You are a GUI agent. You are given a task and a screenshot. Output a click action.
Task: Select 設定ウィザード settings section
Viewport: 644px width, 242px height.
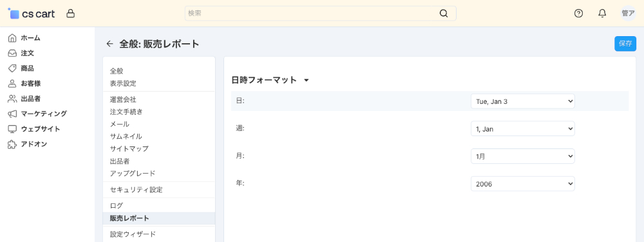[x=133, y=234]
